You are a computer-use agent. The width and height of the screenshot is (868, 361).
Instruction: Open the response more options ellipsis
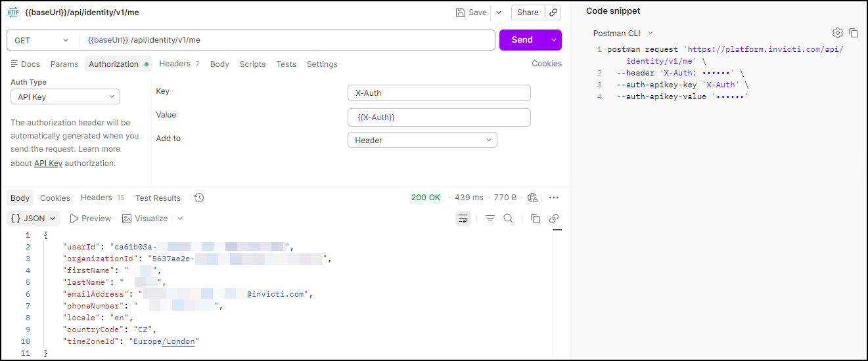coord(554,198)
